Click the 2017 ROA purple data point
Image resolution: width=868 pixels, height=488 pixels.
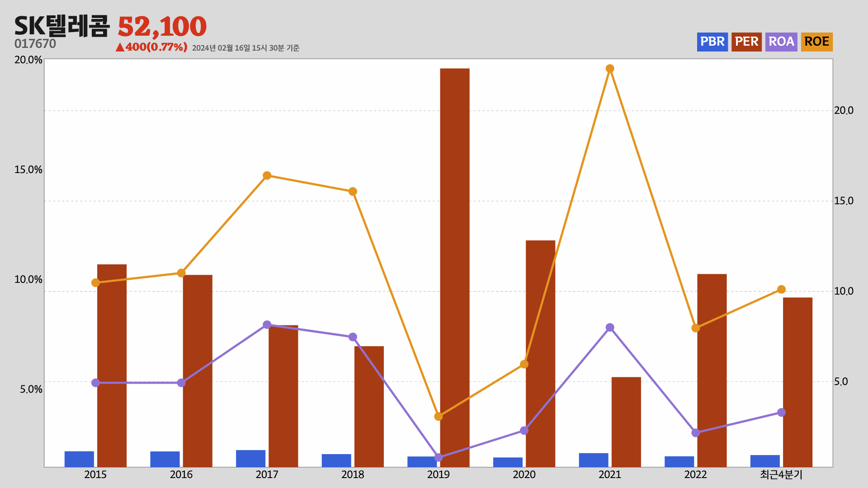click(267, 325)
